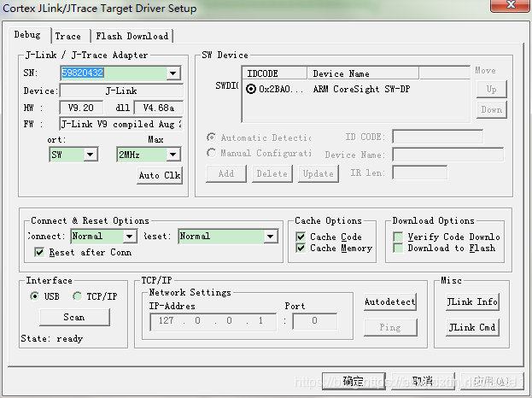The height and width of the screenshot is (398, 532).
Task: Enable Verify Code Download checkbox
Action: [x=398, y=237]
